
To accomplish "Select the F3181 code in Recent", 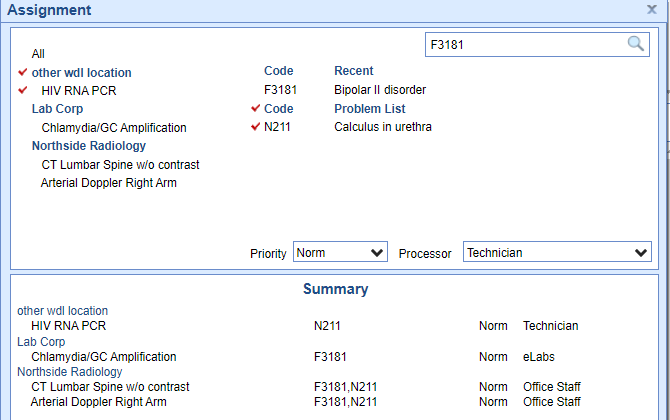I will click(x=280, y=90).
